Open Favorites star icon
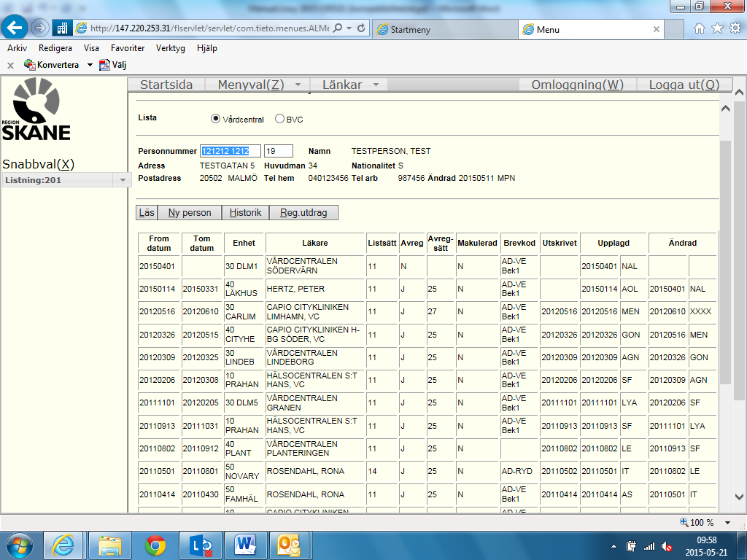Image resolution: width=747 pixels, height=560 pixels. click(718, 28)
